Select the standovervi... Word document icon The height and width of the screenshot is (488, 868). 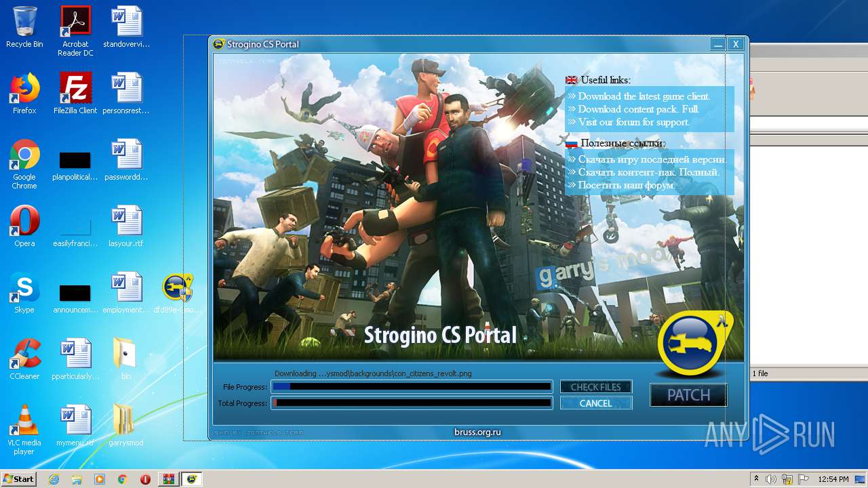coord(126,27)
